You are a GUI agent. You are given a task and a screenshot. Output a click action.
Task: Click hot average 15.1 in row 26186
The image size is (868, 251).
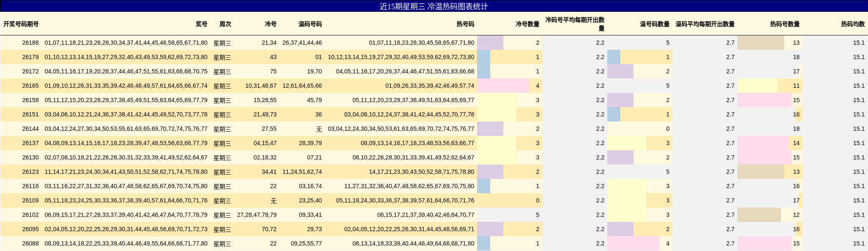coord(859,43)
